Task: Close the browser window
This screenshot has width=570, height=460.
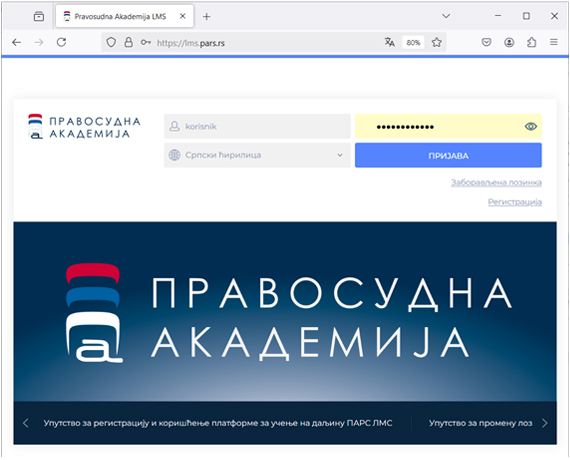Action: click(x=554, y=16)
